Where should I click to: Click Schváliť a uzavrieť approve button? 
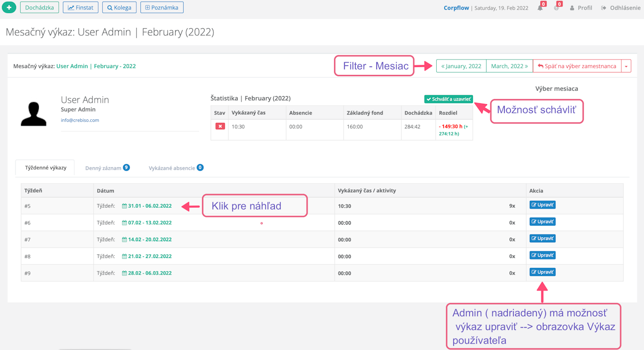[448, 99]
